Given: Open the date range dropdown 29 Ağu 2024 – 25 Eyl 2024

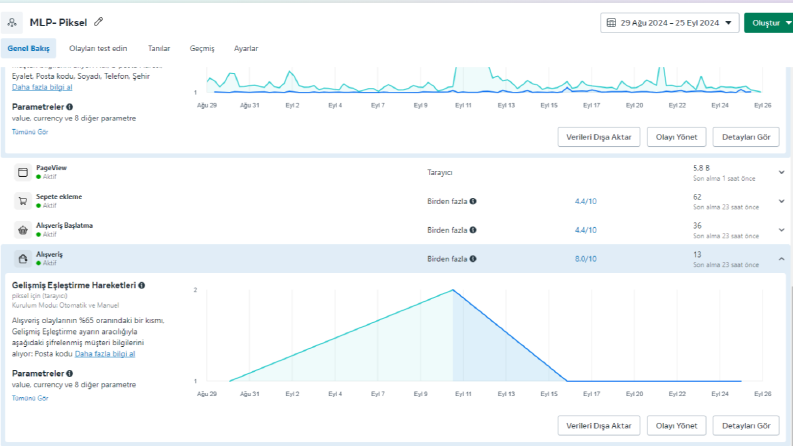Looking at the screenshot, I should click(x=670, y=23).
